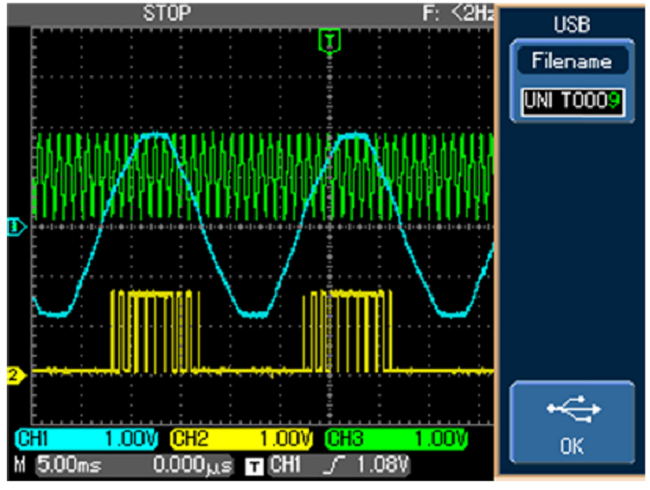Viewport: 650px width, 490px height.
Task: Select the rising edge trigger slope symbol
Action: pos(332,465)
